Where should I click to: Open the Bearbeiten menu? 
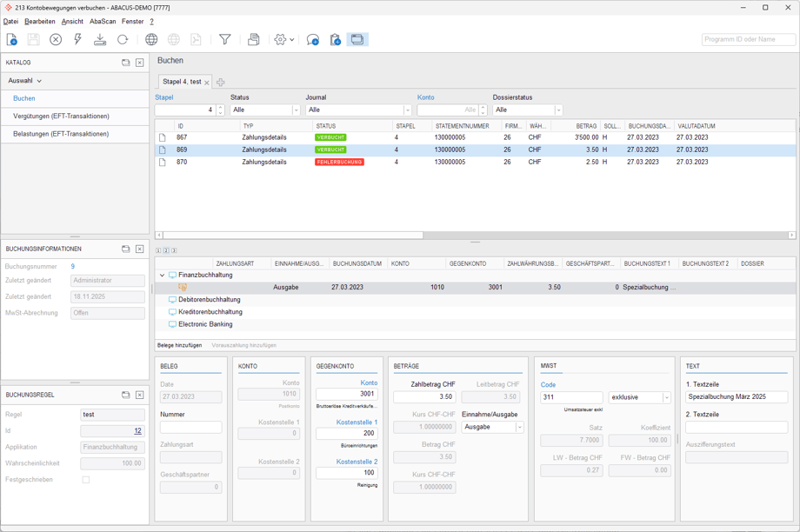(x=39, y=22)
